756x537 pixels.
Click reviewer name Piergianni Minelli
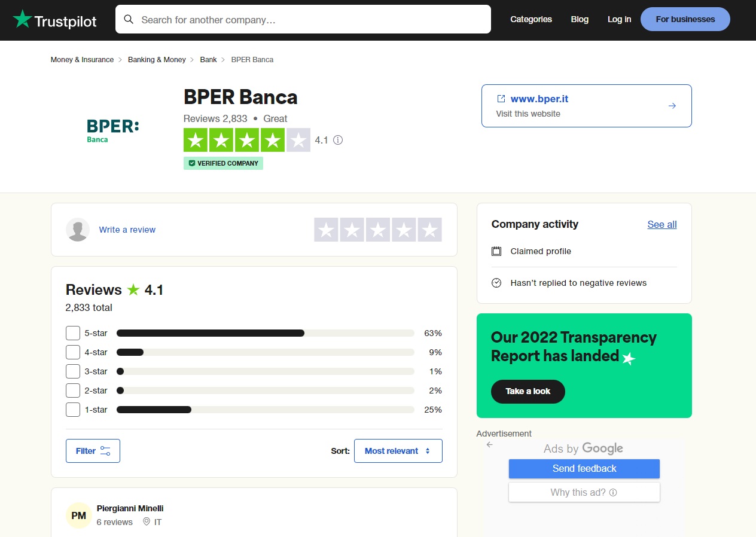(130, 508)
